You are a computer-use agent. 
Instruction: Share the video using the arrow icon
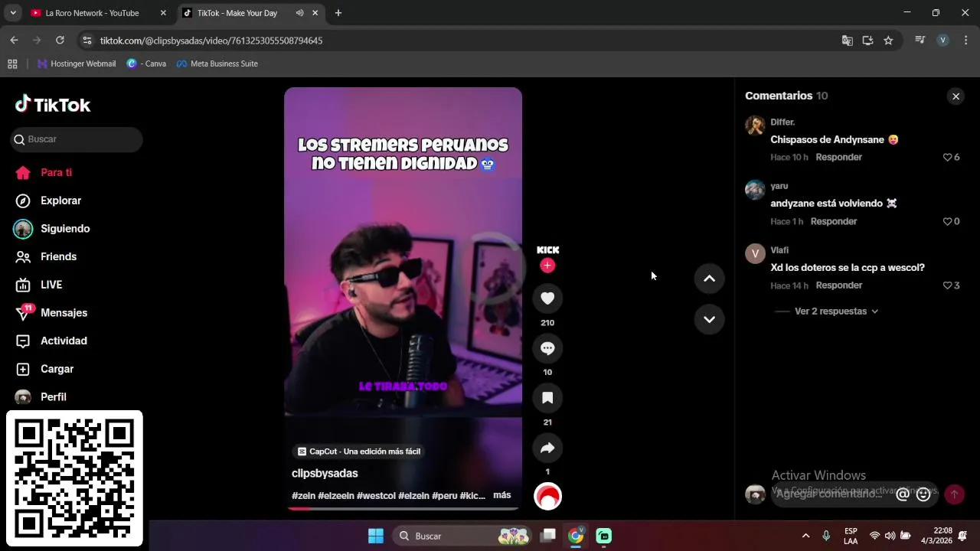click(547, 448)
